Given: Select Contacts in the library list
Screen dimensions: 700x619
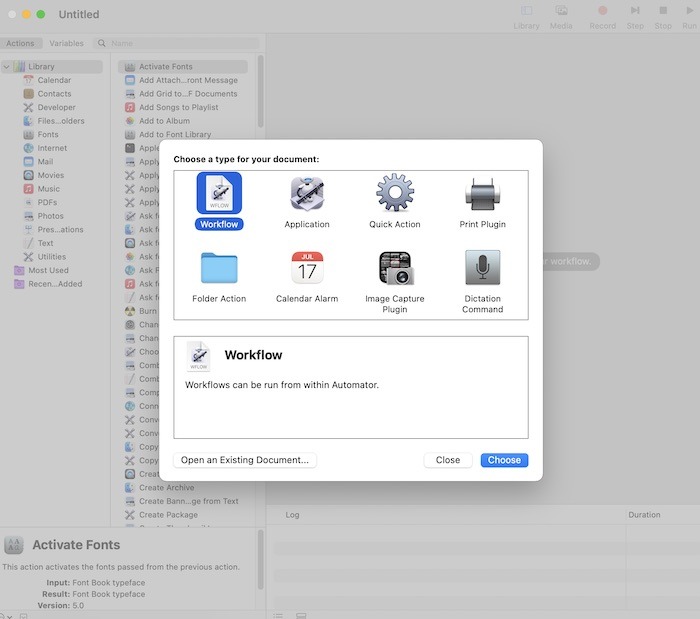Looking at the screenshot, I should 54,94.
